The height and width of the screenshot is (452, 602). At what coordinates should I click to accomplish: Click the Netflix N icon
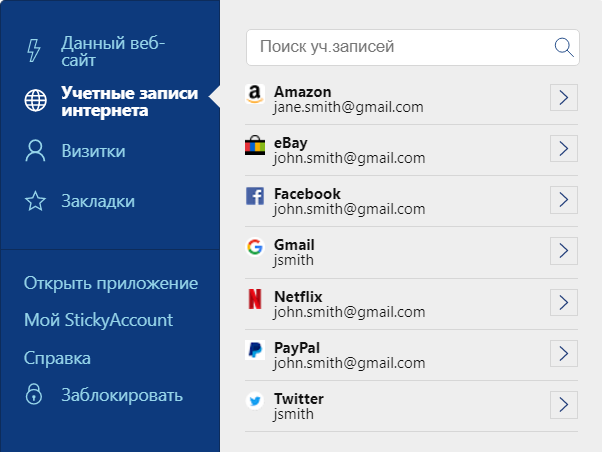point(255,299)
